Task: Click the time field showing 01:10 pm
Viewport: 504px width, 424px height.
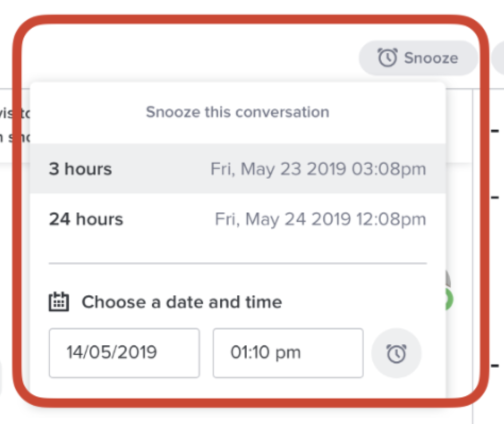Action: [288, 353]
